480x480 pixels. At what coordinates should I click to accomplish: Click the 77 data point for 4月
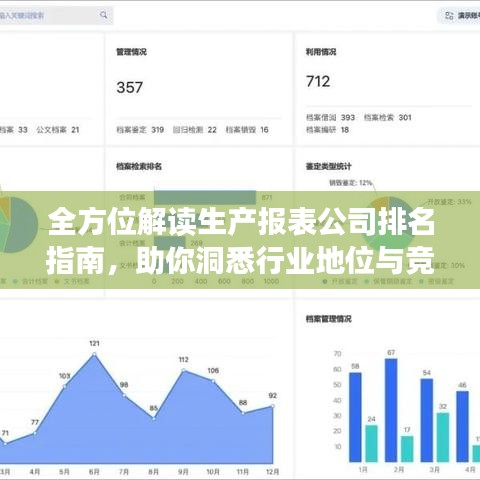(35, 433)
